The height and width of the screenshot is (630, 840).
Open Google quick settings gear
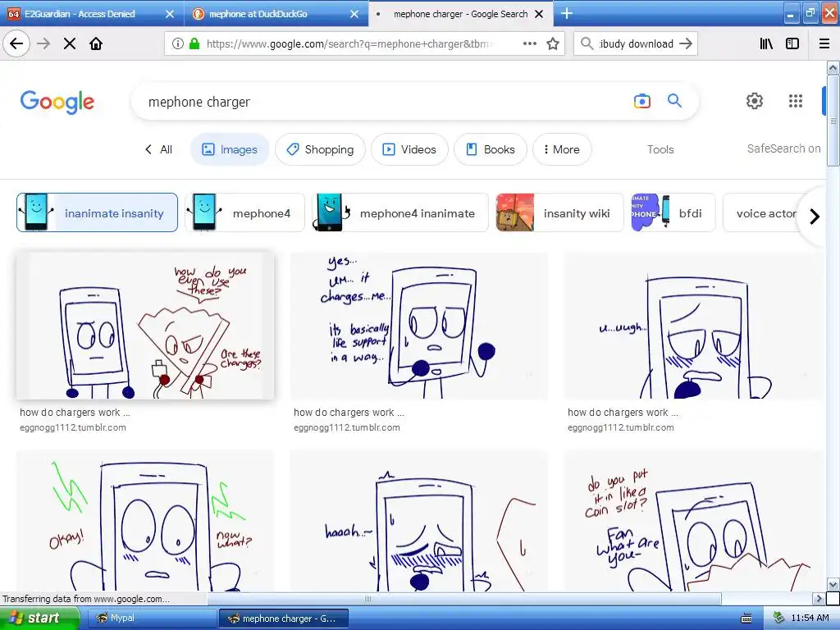click(755, 101)
